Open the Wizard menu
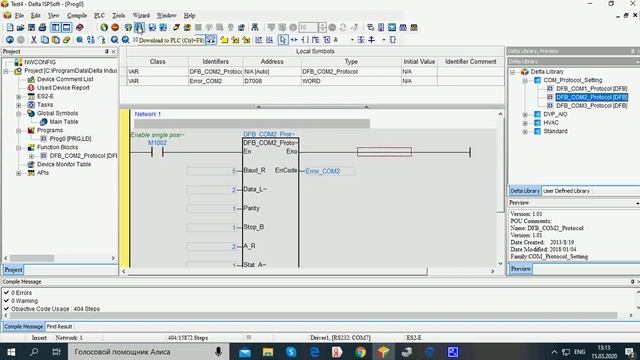This screenshot has width=640, height=360. tap(141, 16)
